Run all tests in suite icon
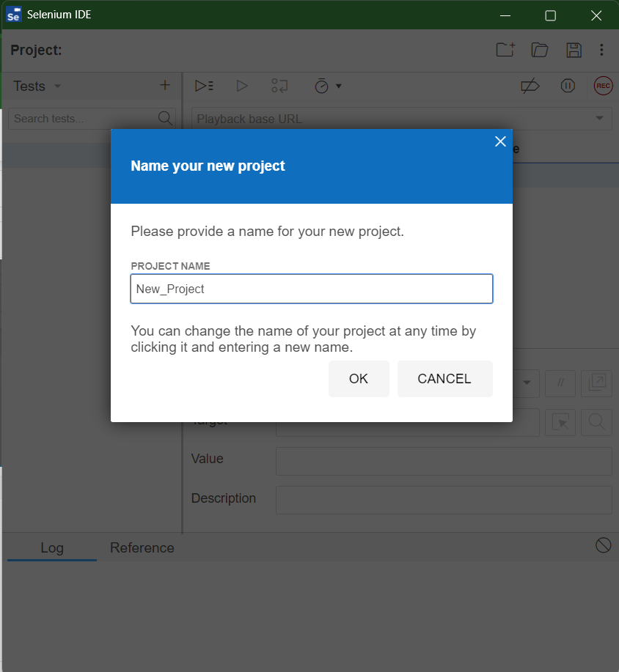The width and height of the screenshot is (619, 672). (x=204, y=86)
